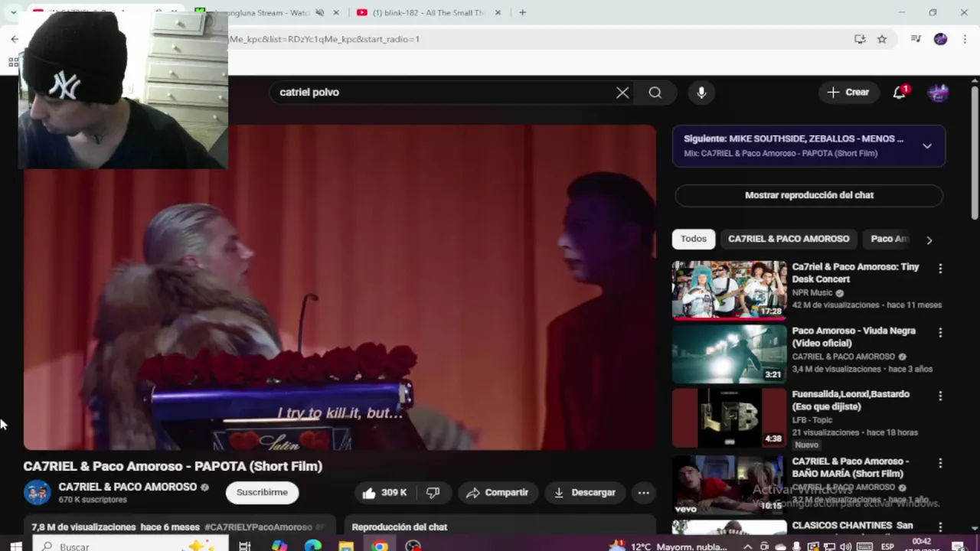980x551 pixels.
Task: Open the channel avatar beside Suscribirme
Action: click(37, 493)
